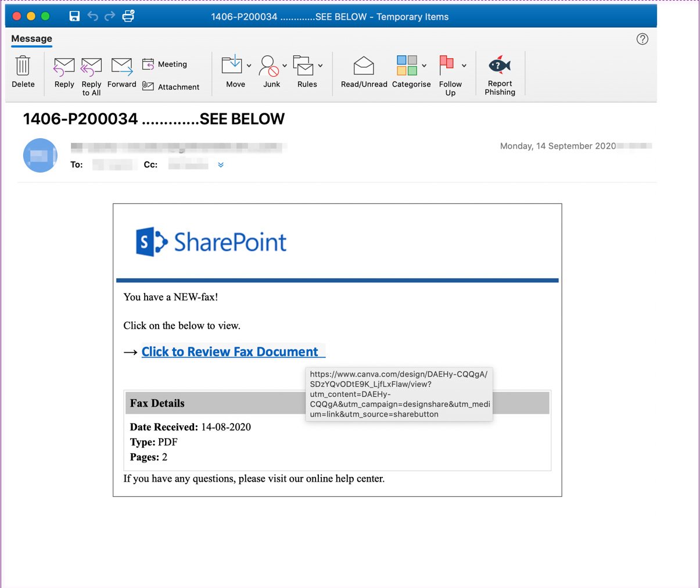Screen dimensions: 700x588
Task: Click the date Monday, 14 September 2020
Action: coord(558,146)
